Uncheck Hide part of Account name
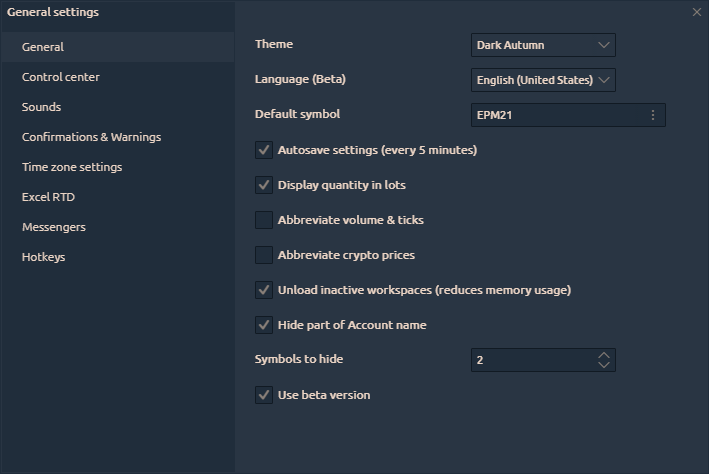The width and height of the screenshot is (709, 474). (264, 325)
